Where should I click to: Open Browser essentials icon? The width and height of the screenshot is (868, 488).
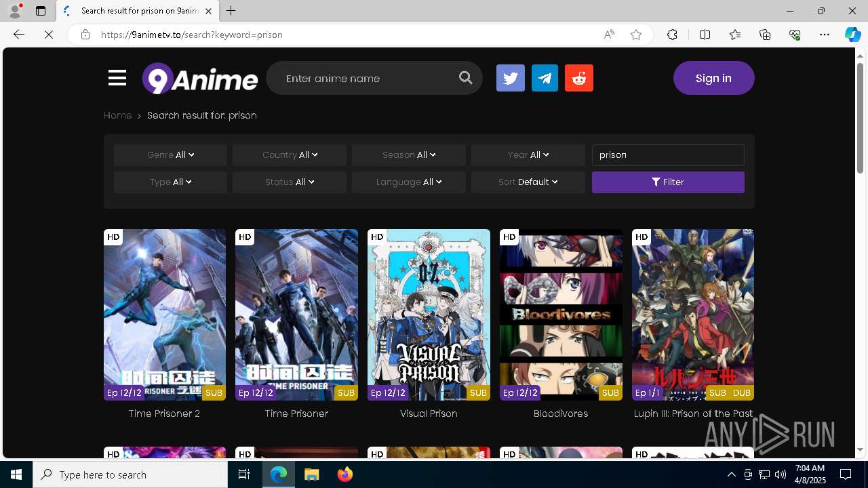click(x=795, y=35)
